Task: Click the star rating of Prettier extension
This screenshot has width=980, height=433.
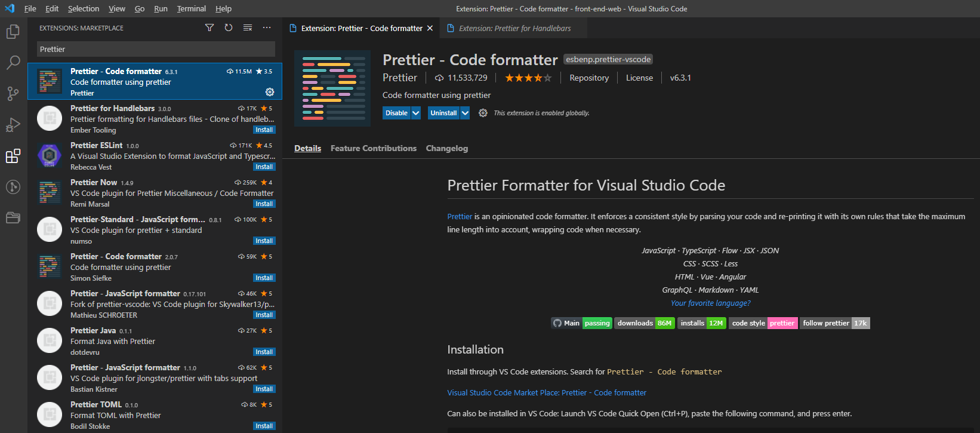Action: 528,78
